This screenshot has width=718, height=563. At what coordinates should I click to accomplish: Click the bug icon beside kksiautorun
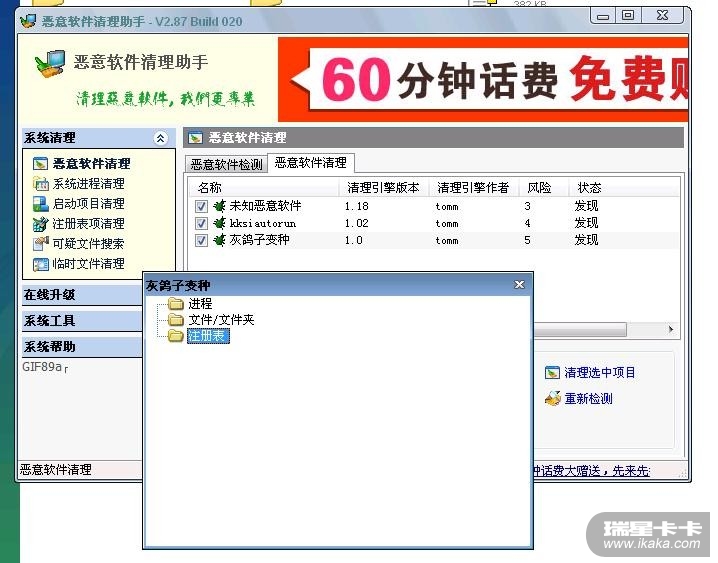[220, 223]
